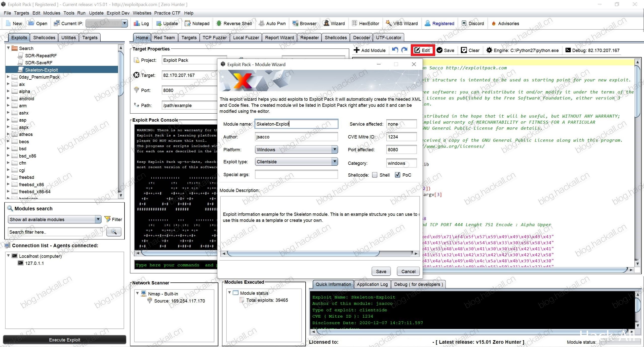Enable the Shell shellcode checkbox

[x=375, y=175]
